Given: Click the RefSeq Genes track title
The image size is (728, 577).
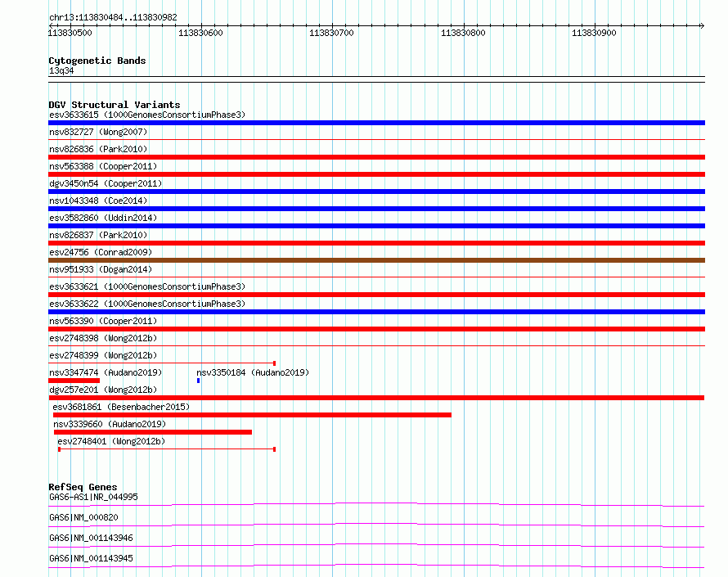Looking at the screenshot, I should click(x=83, y=487).
